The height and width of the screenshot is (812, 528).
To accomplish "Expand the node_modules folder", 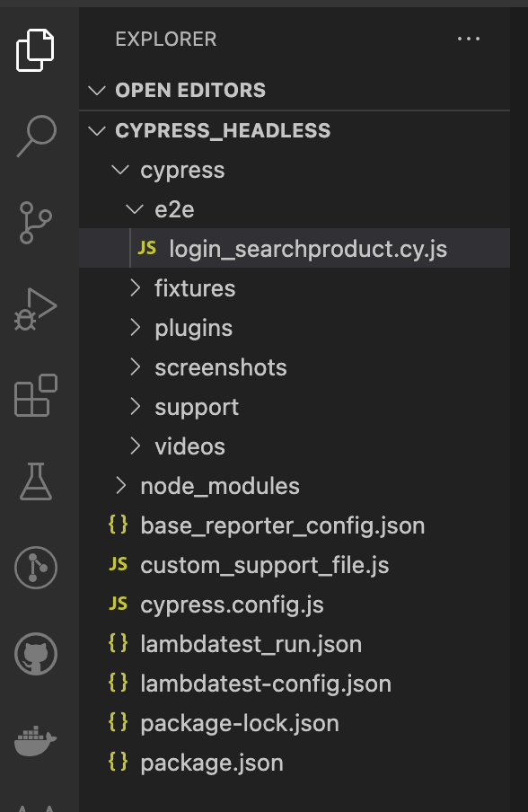I will tap(219, 485).
